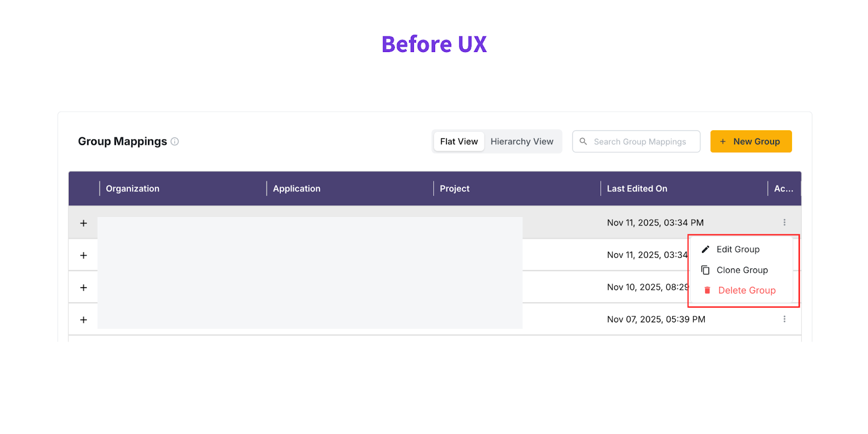Click the search magnifier icon
The height and width of the screenshot is (434, 868).
(x=583, y=142)
